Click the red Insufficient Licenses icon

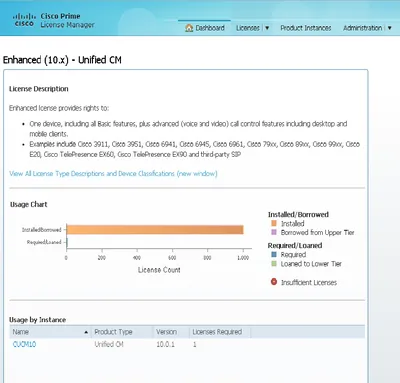tap(274, 282)
